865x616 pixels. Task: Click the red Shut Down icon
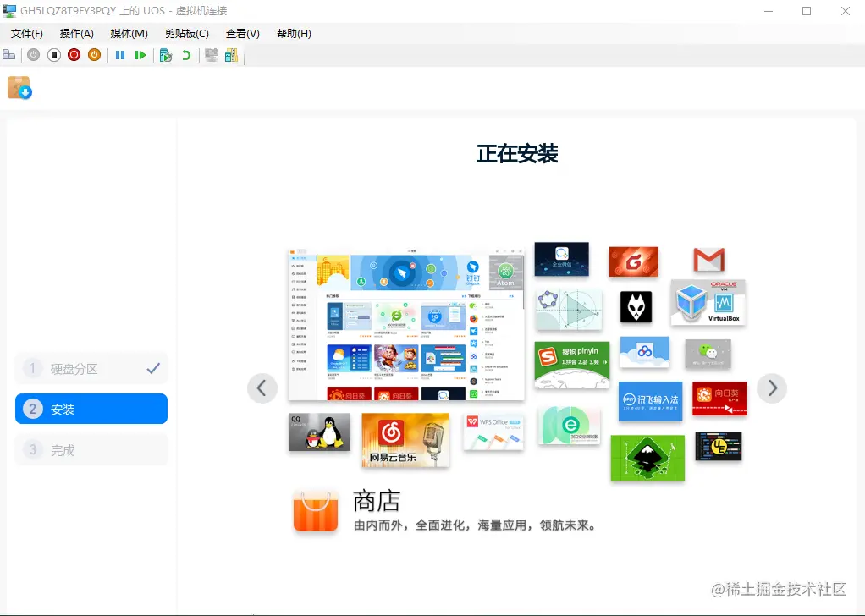point(74,55)
